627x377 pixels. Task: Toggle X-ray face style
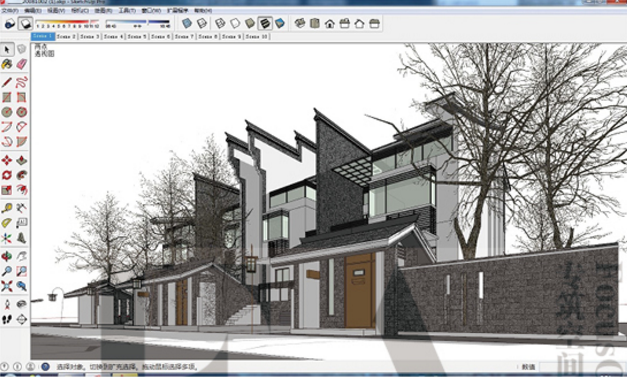(187, 23)
